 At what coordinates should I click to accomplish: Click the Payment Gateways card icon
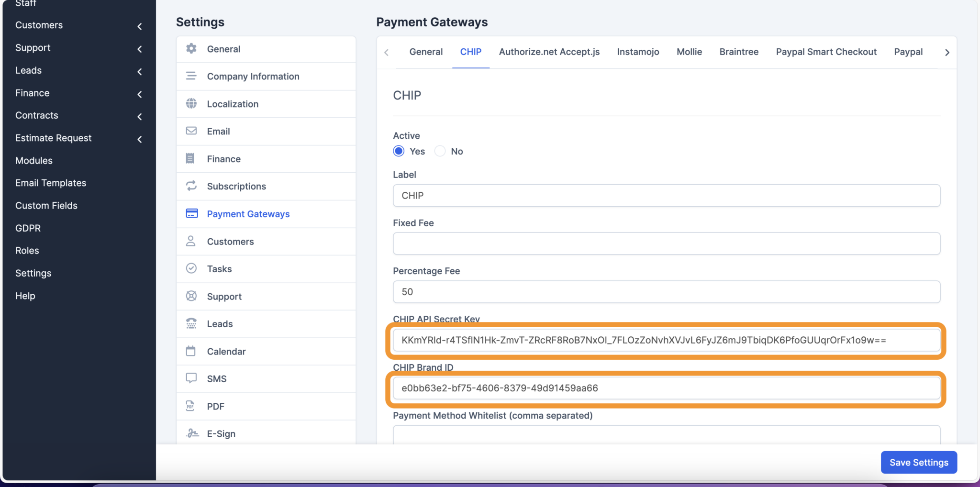[x=191, y=213]
